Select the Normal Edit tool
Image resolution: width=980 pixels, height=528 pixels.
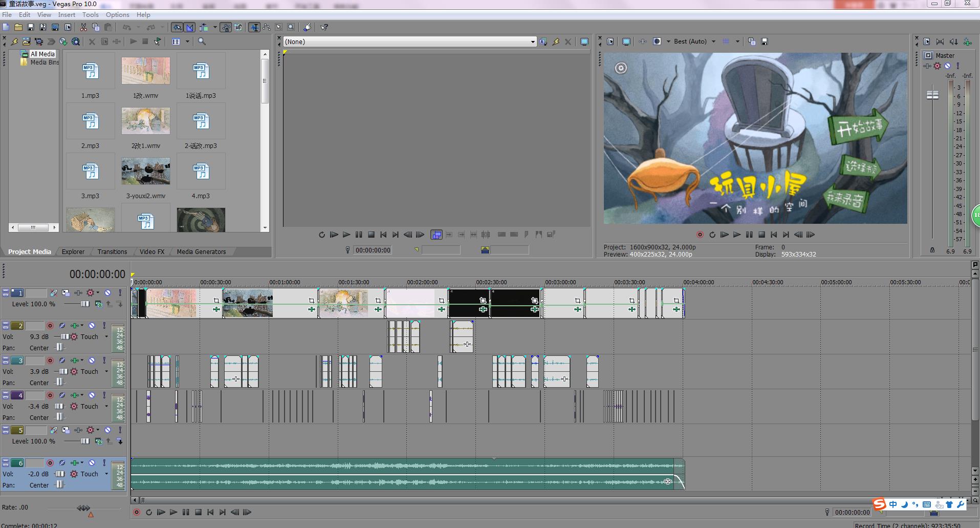[x=254, y=27]
